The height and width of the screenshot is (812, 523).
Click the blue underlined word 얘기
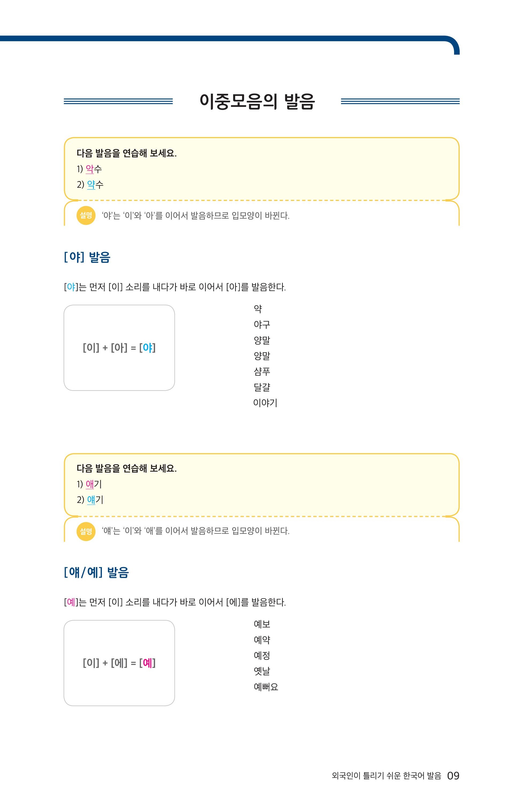[95, 500]
